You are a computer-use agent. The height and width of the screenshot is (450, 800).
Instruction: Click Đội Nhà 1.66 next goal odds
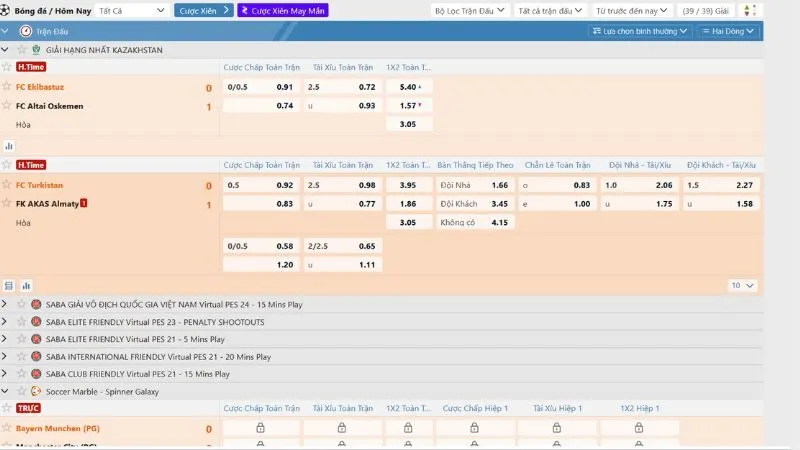tap(475, 185)
